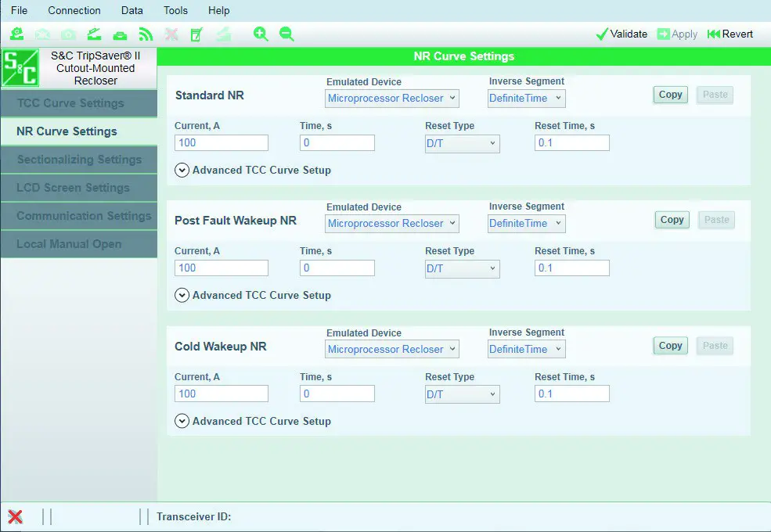Click the Revert button

coord(730,34)
